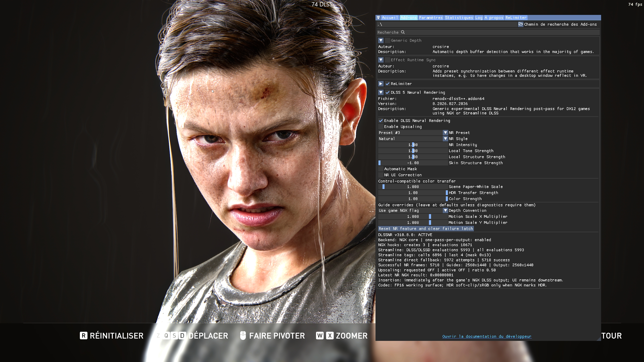Click the mouse icon beside FAIRE PIVOTER
This screenshot has height=362, width=644.
(x=243, y=336)
